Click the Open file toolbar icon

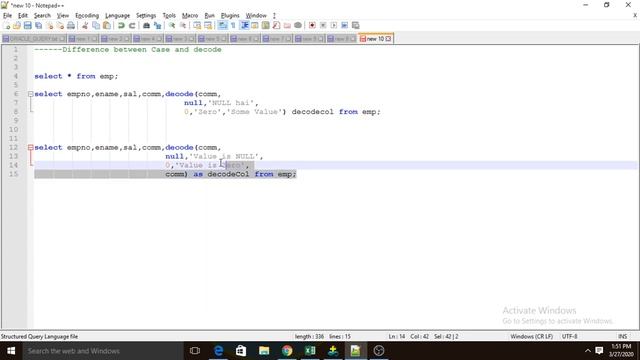[17, 25]
